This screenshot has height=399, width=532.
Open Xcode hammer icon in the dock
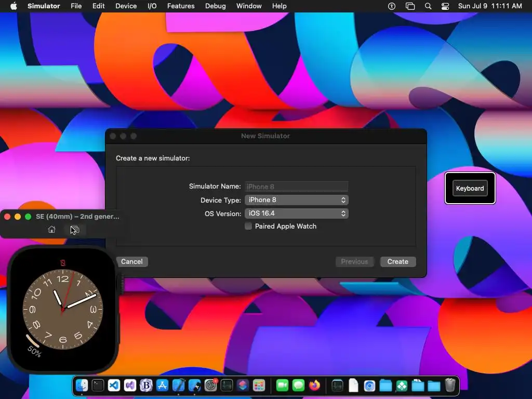[179, 385]
